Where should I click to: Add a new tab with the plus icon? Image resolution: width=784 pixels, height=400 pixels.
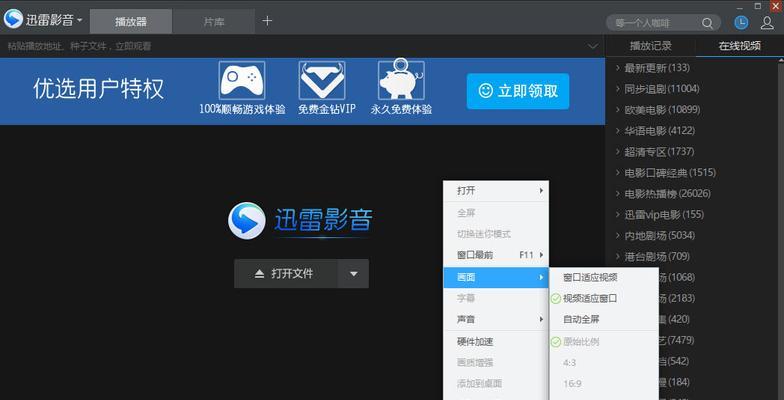[267, 20]
